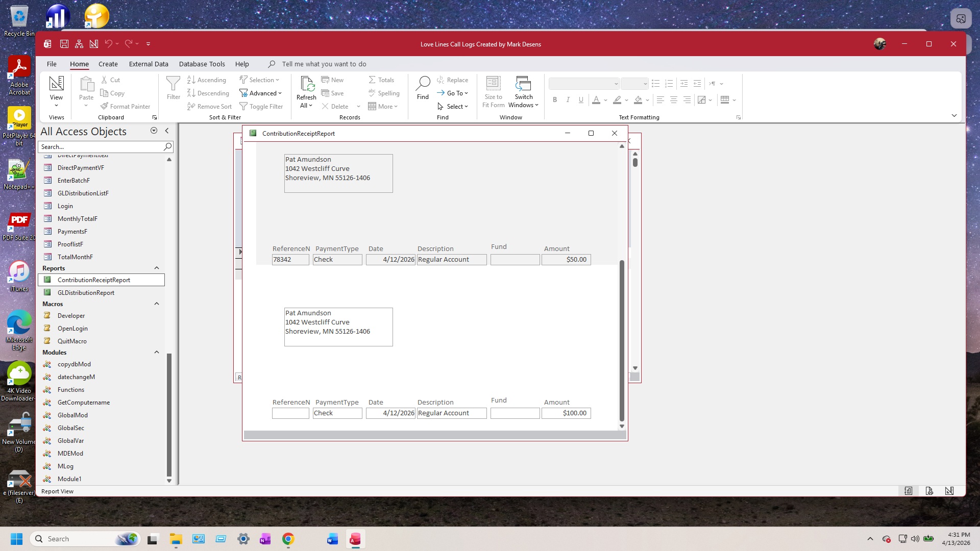Image resolution: width=980 pixels, height=551 pixels.
Task: Click the Design View status bar icon
Action: (949, 491)
